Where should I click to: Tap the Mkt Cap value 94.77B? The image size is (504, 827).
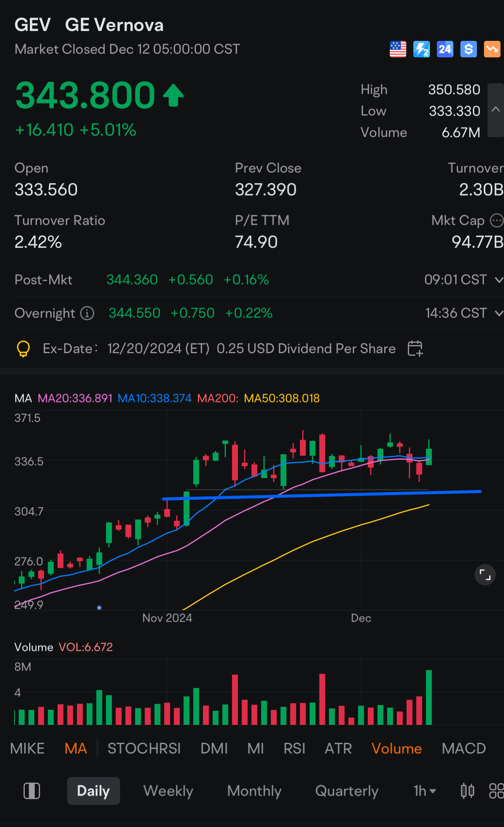[x=477, y=242]
